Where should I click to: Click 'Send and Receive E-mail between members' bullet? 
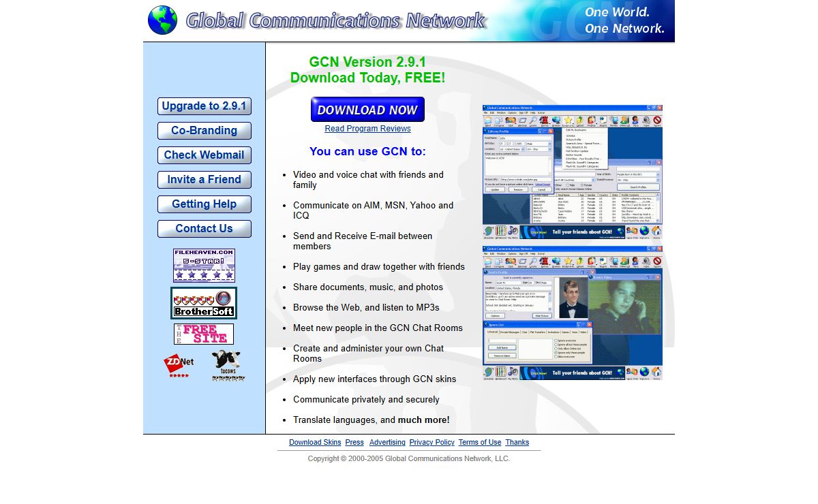coord(363,241)
